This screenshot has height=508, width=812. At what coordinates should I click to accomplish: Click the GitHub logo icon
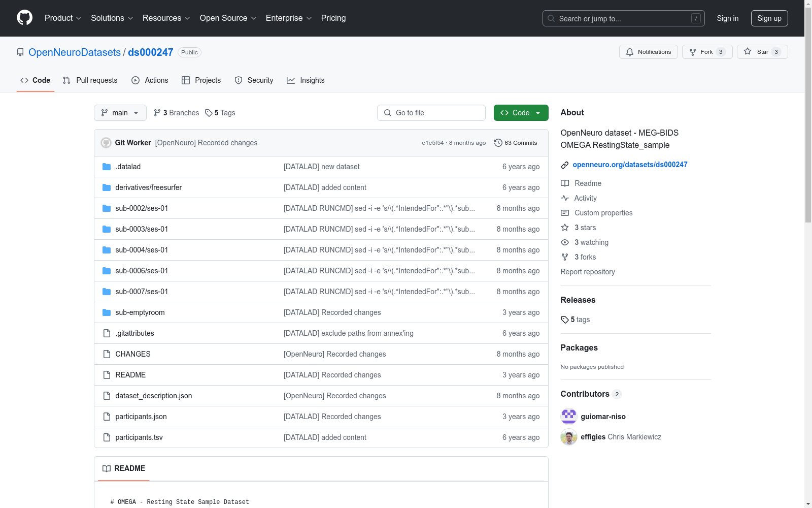[x=24, y=18]
